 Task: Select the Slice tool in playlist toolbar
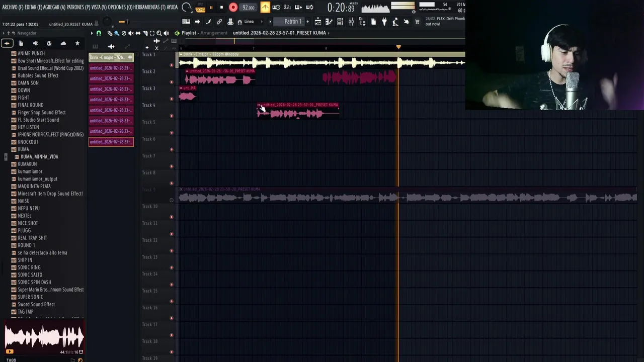pyautogui.click(x=145, y=33)
